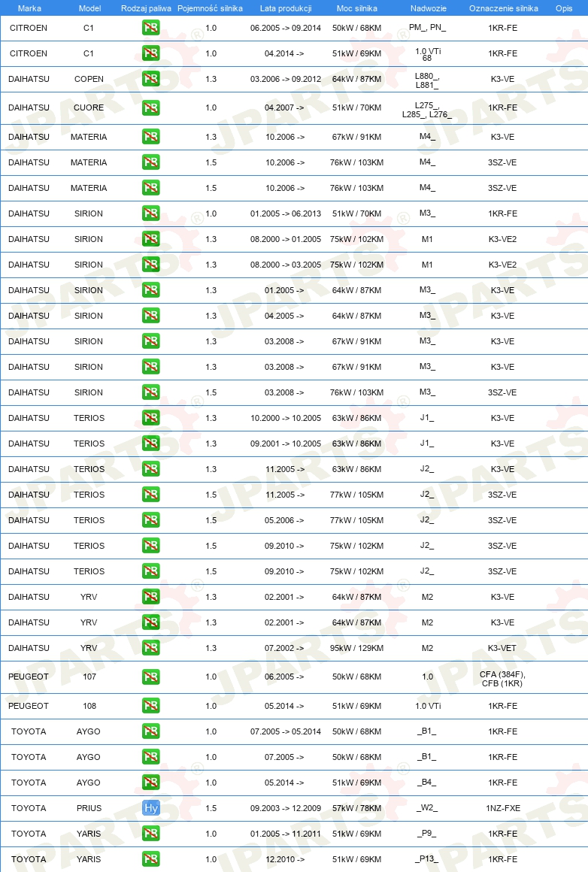Click petrol icon in YRV 95kW K3-VET row
Viewport: 588px width, 872px height.
coord(150,649)
